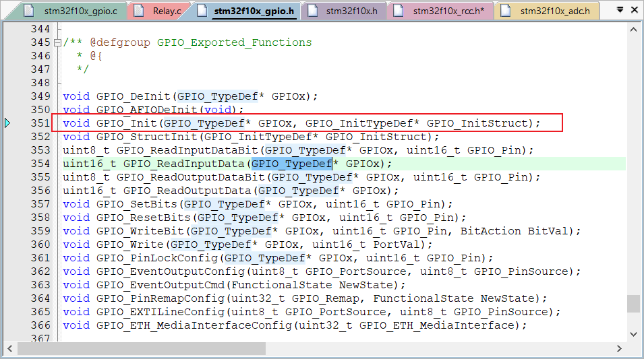Click GPIO_Init function name on line 351
This screenshot has height=359, width=644.
coord(127,123)
